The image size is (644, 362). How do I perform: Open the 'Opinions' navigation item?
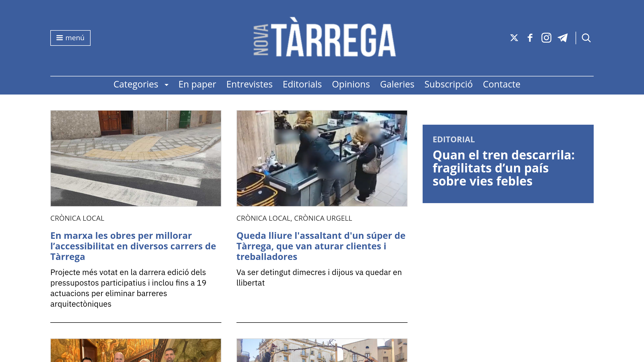[350, 84]
